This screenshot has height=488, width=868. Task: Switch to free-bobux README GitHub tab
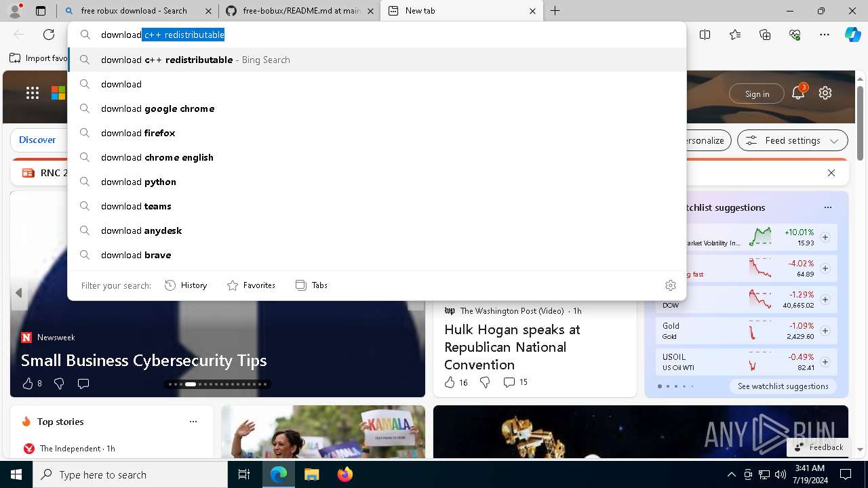click(300, 11)
